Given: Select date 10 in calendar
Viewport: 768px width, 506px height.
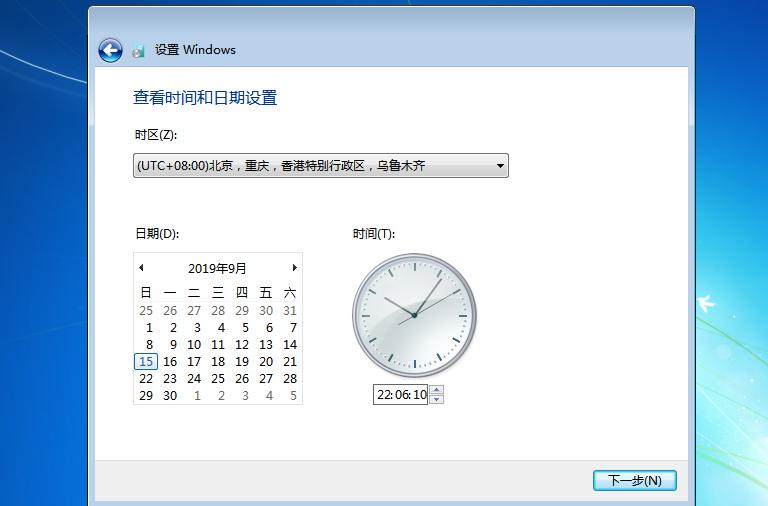Looking at the screenshot, I should click(194, 345).
